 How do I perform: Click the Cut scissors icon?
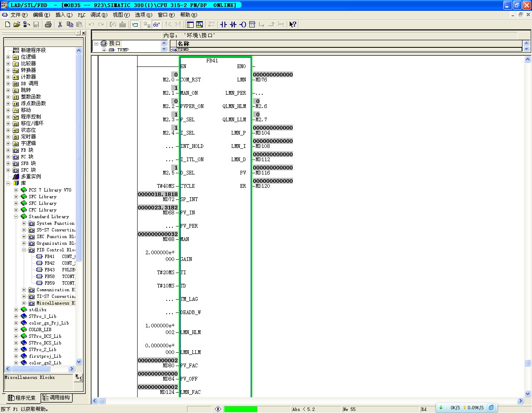[x=60, y=25]
